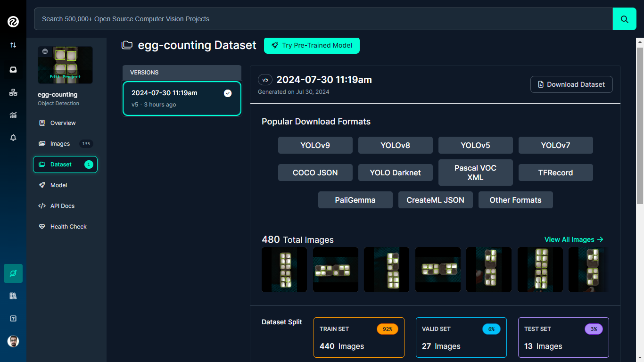644x362 pixels.
Task: Open Other Formats options
Action: (x=516, y=200)
